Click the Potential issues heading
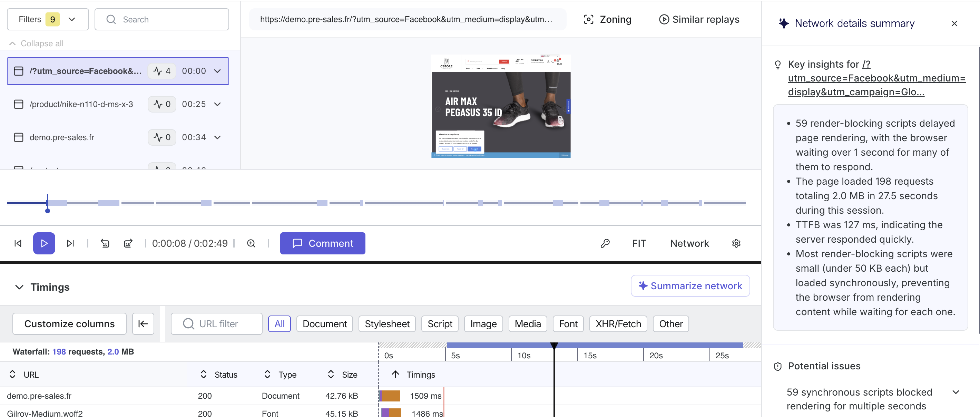 [x=824, y=366]
